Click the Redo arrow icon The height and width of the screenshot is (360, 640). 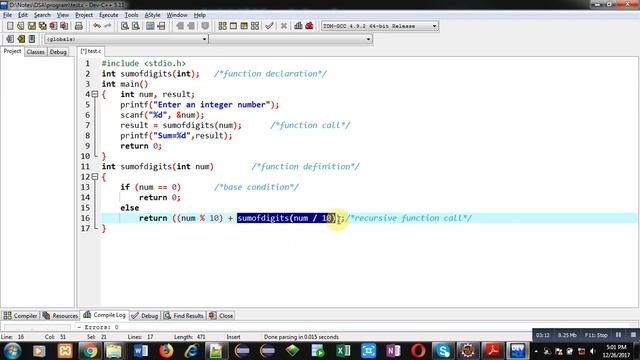tap(108, 26)
